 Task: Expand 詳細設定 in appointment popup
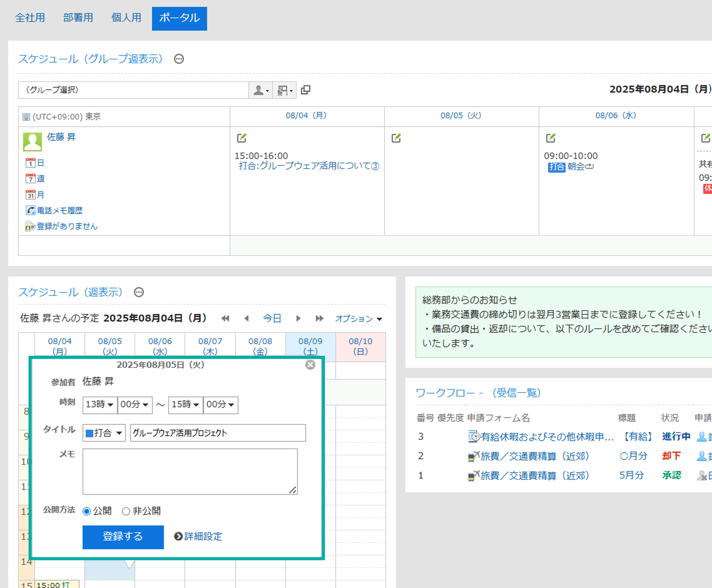click(198, 537)
